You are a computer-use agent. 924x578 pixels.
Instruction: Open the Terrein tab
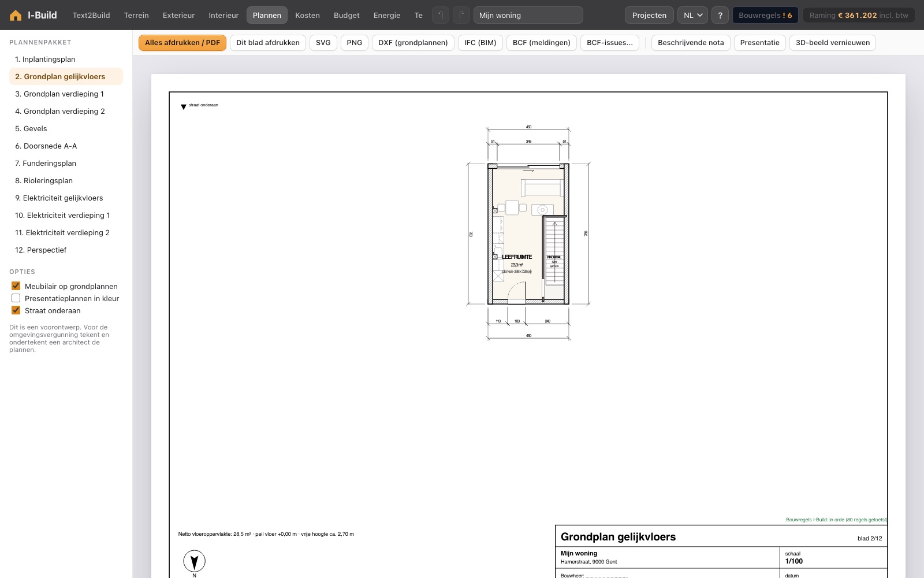pos(136,15)
